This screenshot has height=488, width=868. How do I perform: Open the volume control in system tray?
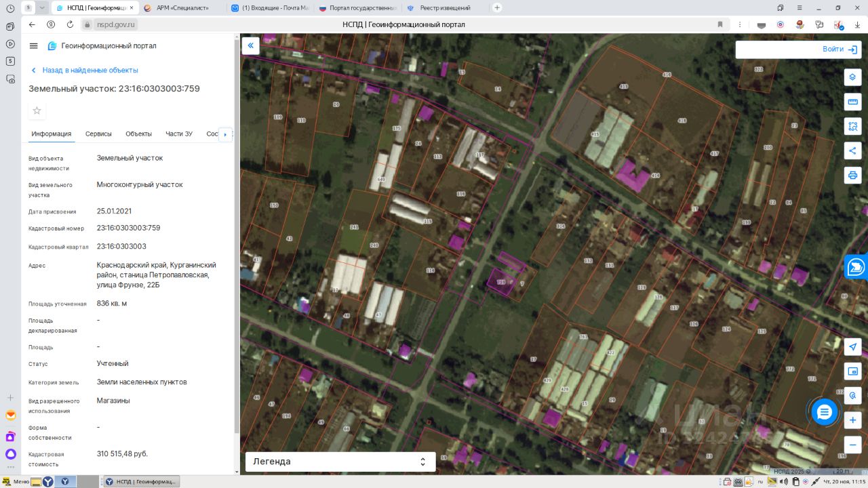[x=785, y=482]
